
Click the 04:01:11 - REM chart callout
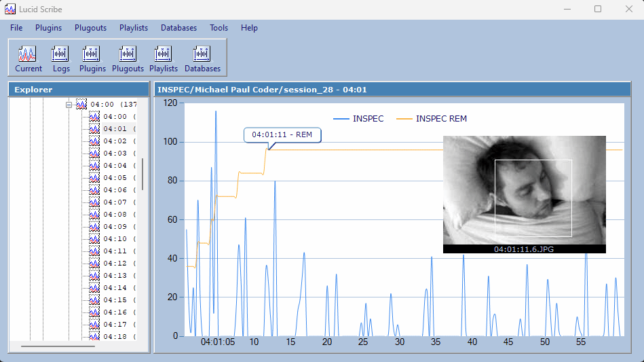[282, 134]
